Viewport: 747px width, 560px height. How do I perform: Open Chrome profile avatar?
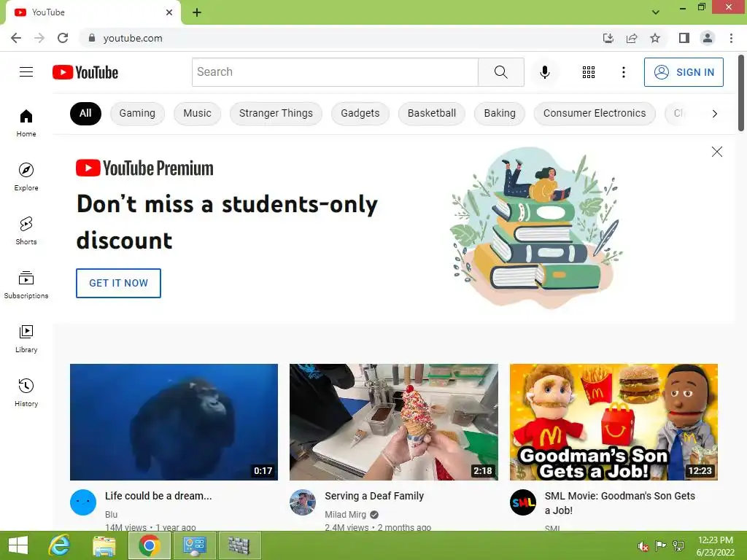[x=708, y=38]
